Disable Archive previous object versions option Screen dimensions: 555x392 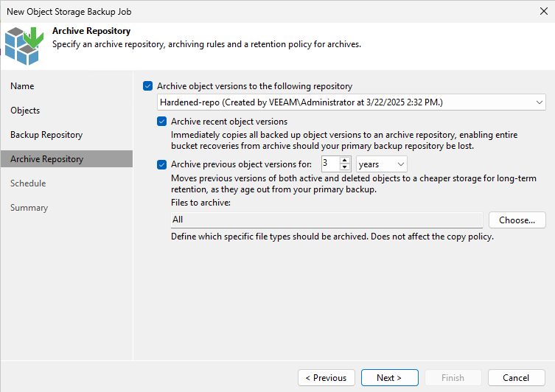coord(161,164)
